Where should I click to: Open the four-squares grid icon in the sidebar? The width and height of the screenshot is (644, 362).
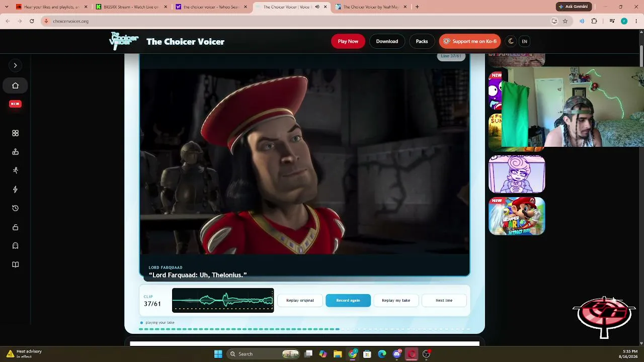[15, 133]
